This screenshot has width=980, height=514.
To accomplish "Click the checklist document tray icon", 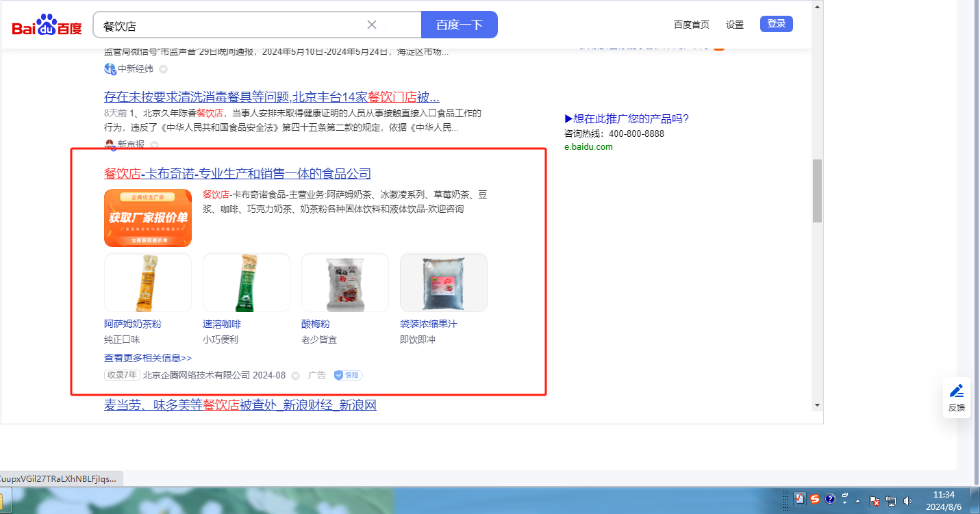I will click(800, 499).
